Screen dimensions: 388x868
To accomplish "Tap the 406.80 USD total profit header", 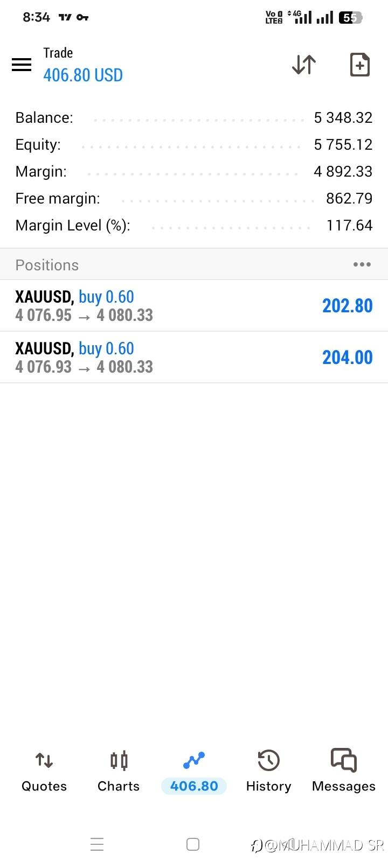I will (83, 75).
